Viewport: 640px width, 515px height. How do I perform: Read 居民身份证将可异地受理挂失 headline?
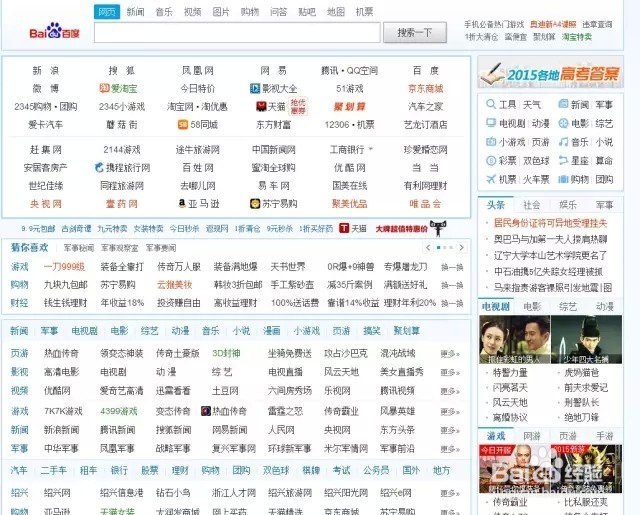click(550, 223)
